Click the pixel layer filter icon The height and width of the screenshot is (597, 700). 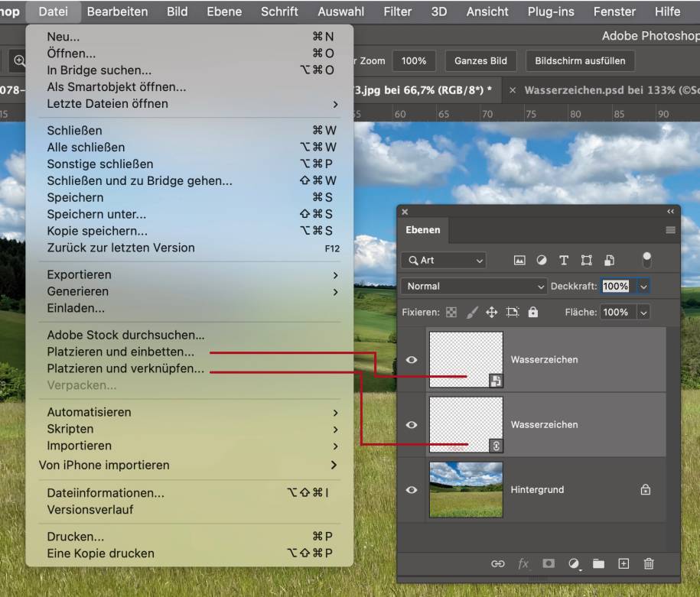click(x=519, y=260)
